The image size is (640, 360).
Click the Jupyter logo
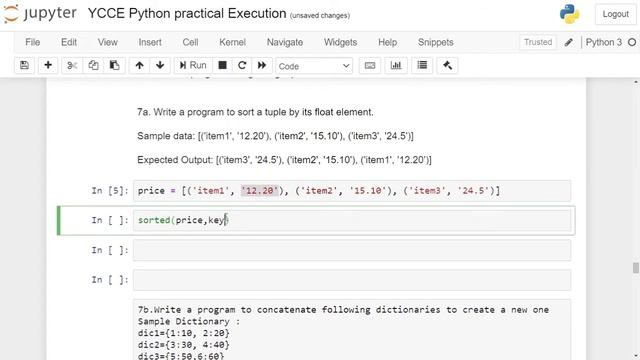click(x=40, y=13)
